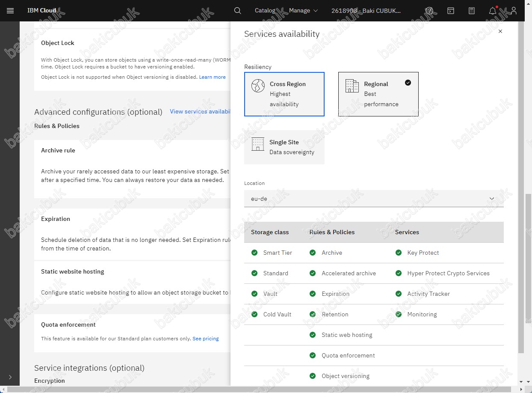This screenshot has height=393, width=532.
Task: Click the green check beside Quota enforcement
Action: [x=313, y=355]
